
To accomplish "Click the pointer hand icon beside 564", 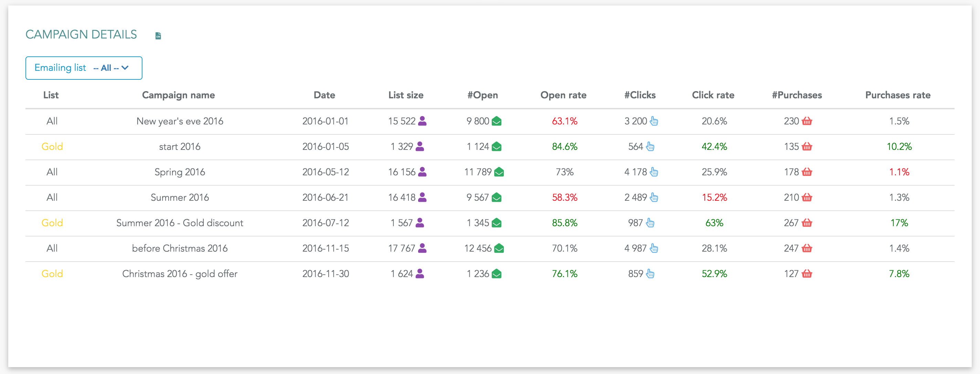I will tap(650, 146).
